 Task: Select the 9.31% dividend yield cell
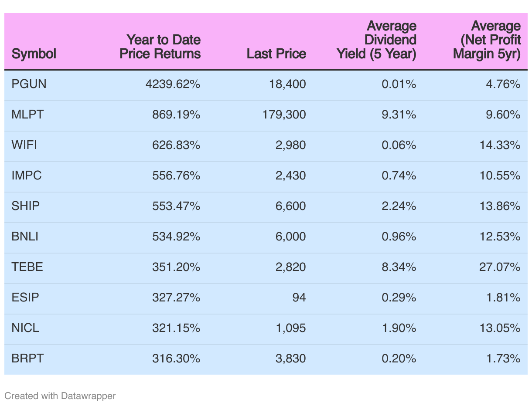coord(399,115)
